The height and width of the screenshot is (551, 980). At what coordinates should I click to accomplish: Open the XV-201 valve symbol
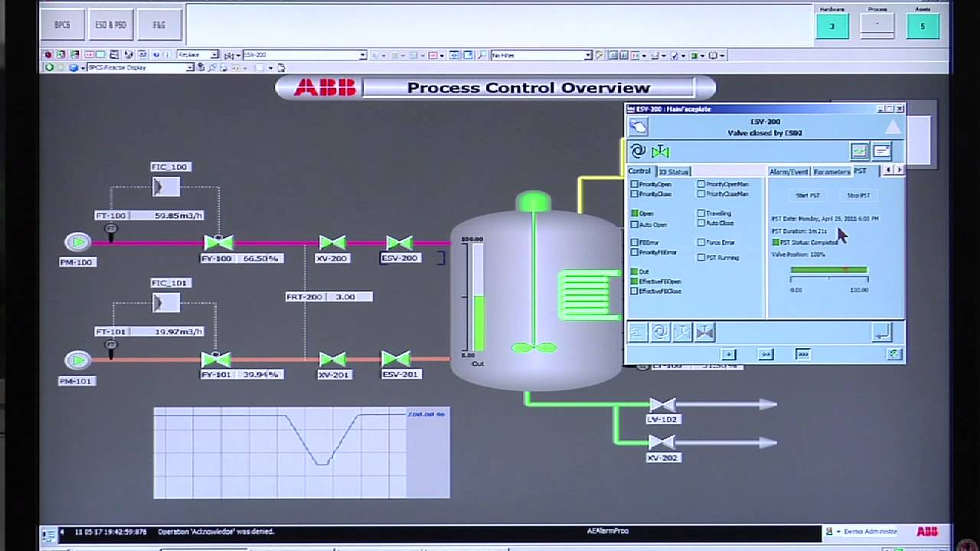[x=332, y=359]
